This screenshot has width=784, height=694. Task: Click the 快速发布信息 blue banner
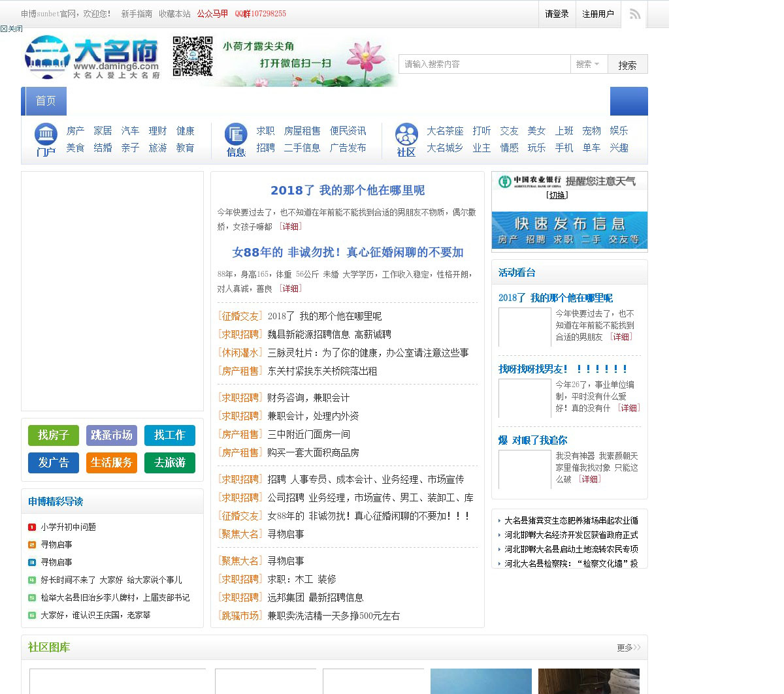pos(569,230)
